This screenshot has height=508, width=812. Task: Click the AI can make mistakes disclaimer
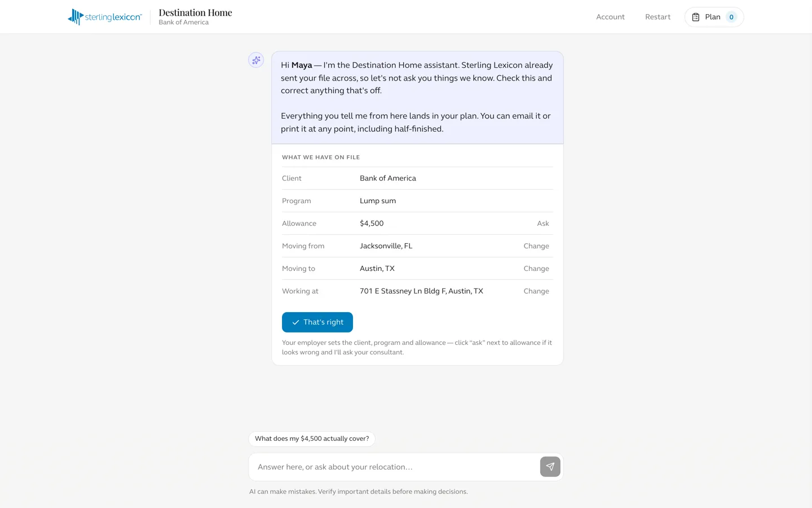(x=358, y=492)
